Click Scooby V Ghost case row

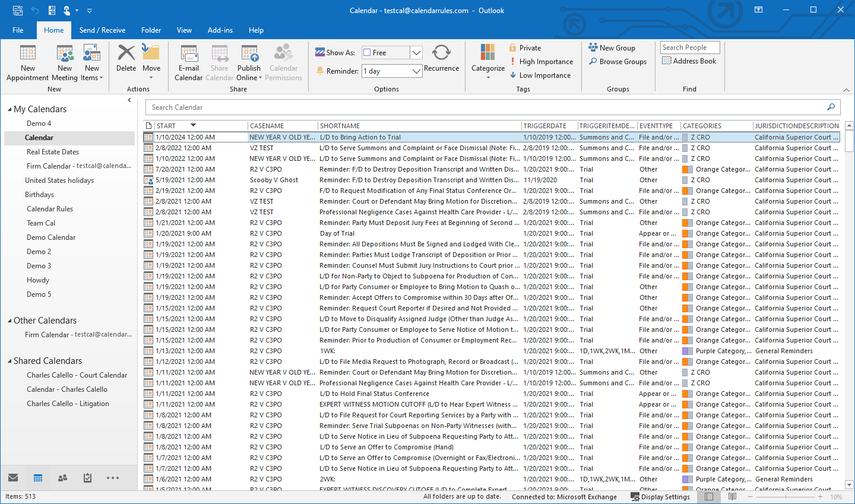coord(492,180)
